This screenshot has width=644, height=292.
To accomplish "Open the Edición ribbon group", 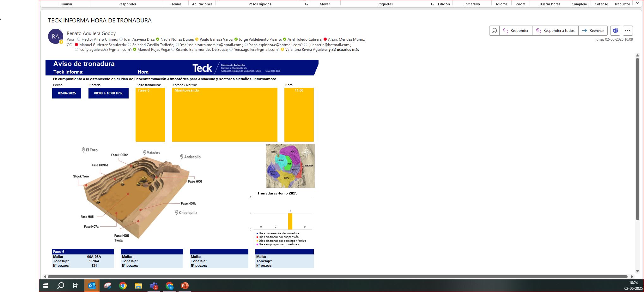I will [x=444, y=4].
